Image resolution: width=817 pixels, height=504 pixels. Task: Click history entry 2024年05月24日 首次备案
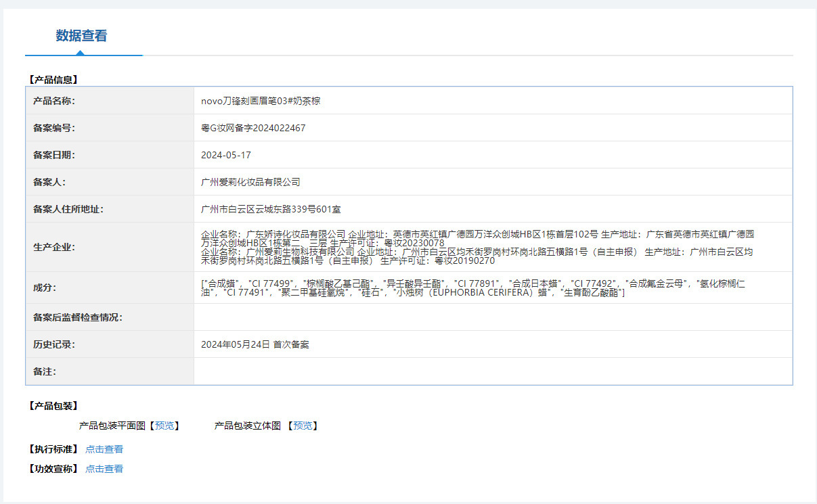(x=255, y=344)
